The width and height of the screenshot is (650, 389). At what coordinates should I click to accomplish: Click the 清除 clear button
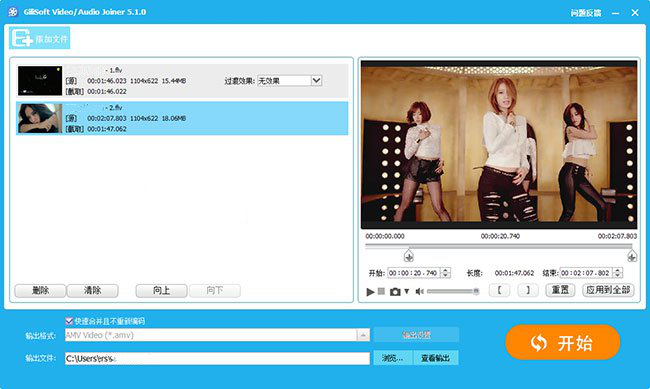(x=92, y=290)
